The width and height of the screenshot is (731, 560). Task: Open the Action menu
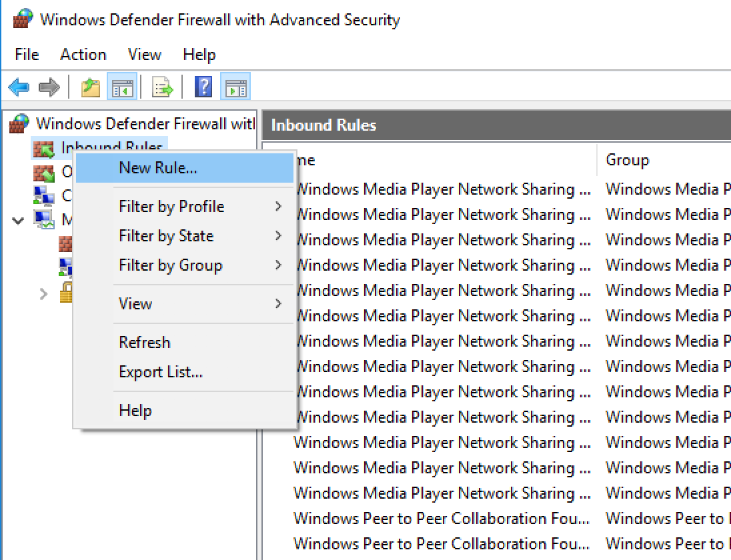point(83,55)
